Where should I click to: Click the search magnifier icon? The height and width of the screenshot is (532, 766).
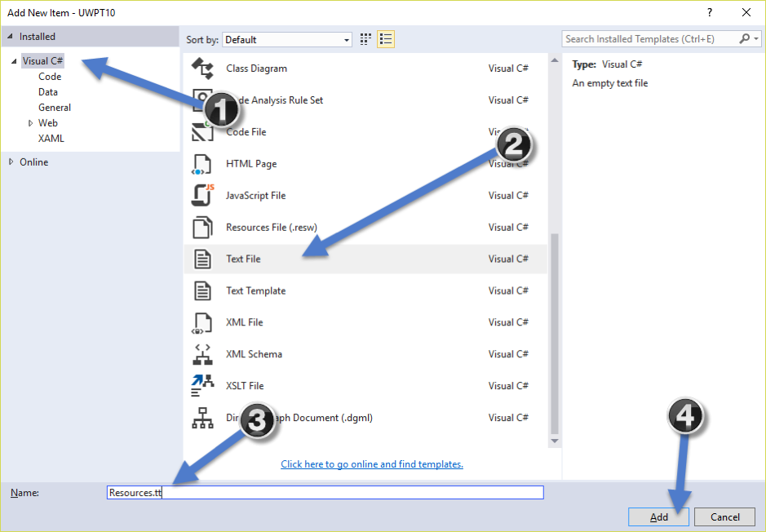(744, 38)
